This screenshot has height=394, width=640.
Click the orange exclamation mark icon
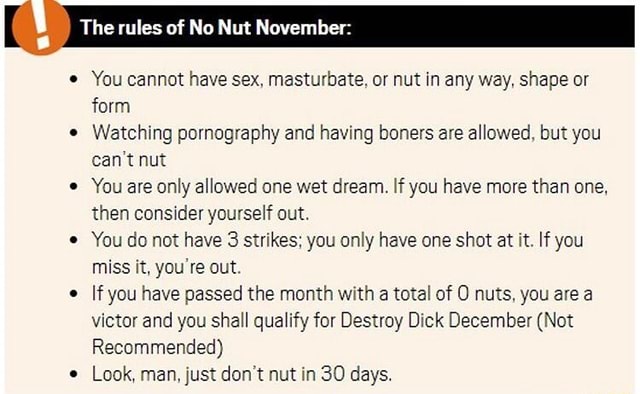tap(41, 27)
